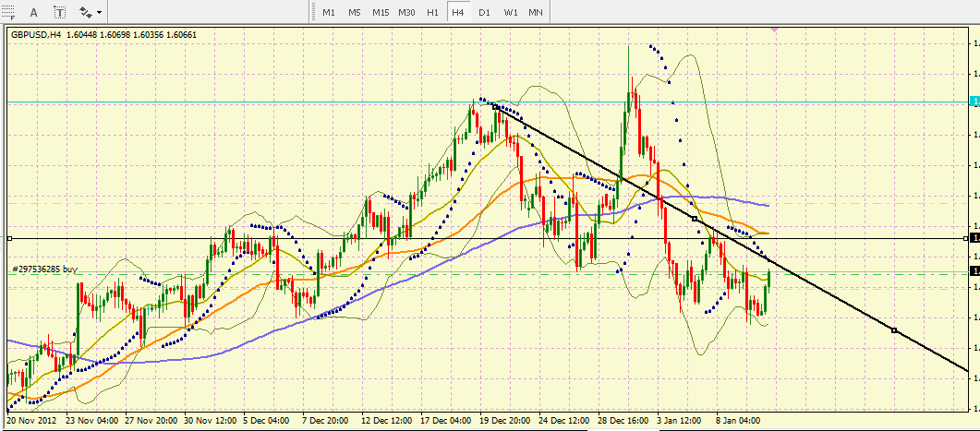
Task: Click the 5 Dec 04:00 time label
Action: [266, 420]
